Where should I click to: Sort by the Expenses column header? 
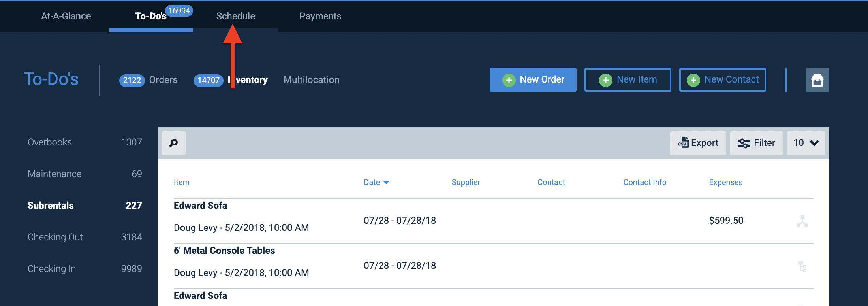[726, 182]
